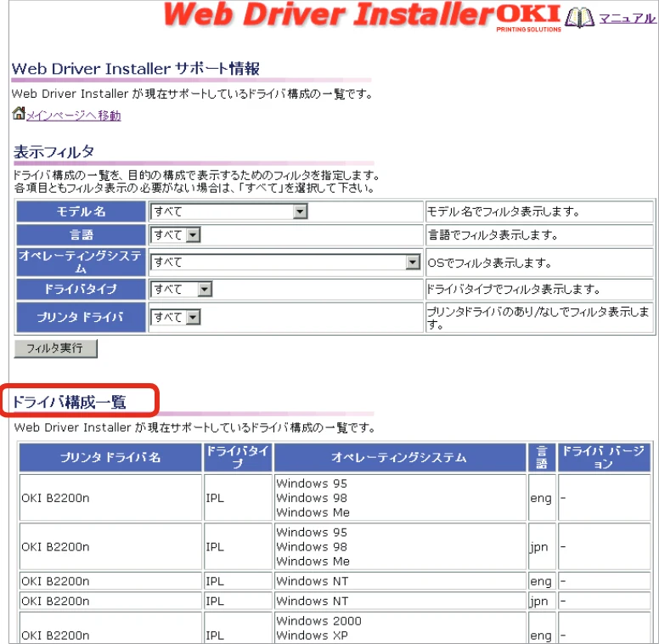The width and height of the screenshot is (659, 644).
Task: Click the オペレーティングシステム table column header
Action: coord(400,457)
